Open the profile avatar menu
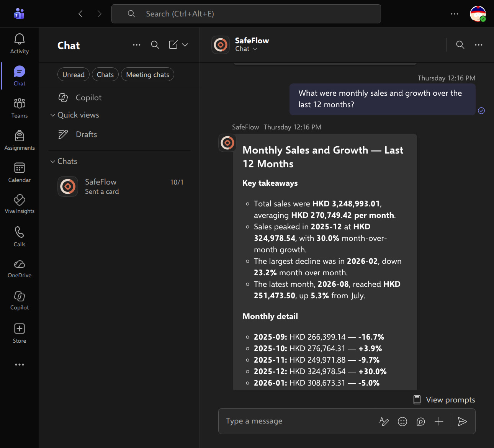The image size is (494, 448). pos(478,14)
